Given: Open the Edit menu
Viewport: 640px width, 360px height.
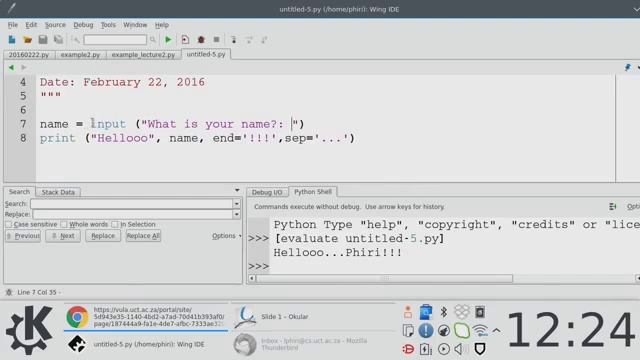Looking at the screenshot, I should (x=31, y=25).
